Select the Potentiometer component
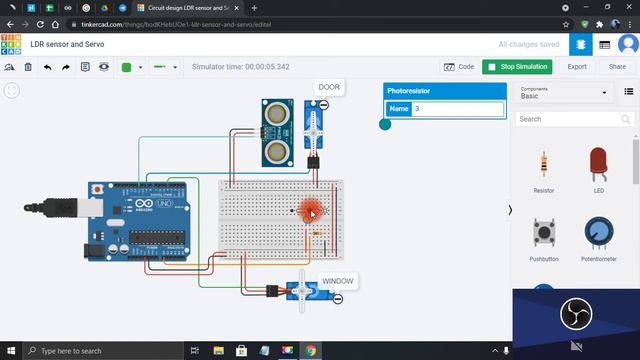Viewport: 640px width, 360px height. point(599,239)
